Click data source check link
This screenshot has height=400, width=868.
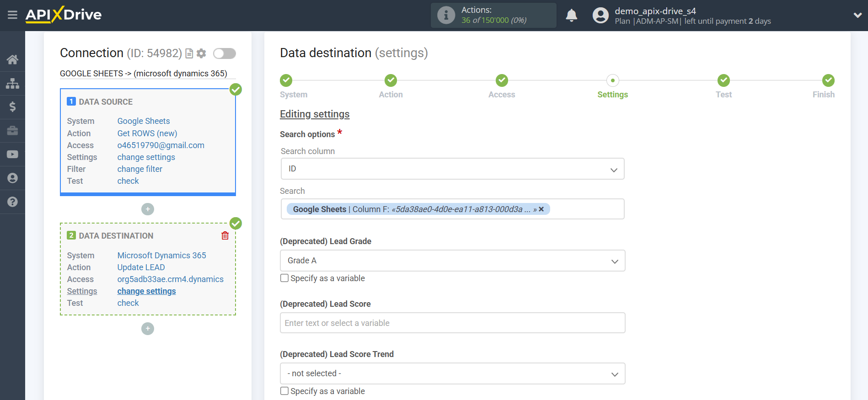pyautogui.click(x=128, y=181)
